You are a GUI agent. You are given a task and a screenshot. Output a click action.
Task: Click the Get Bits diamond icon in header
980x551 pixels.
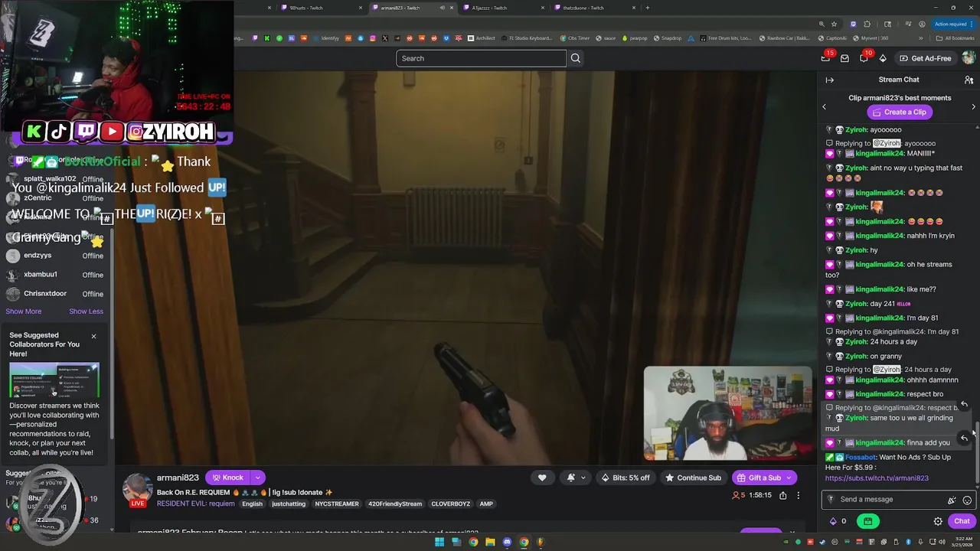coord(883,58)
